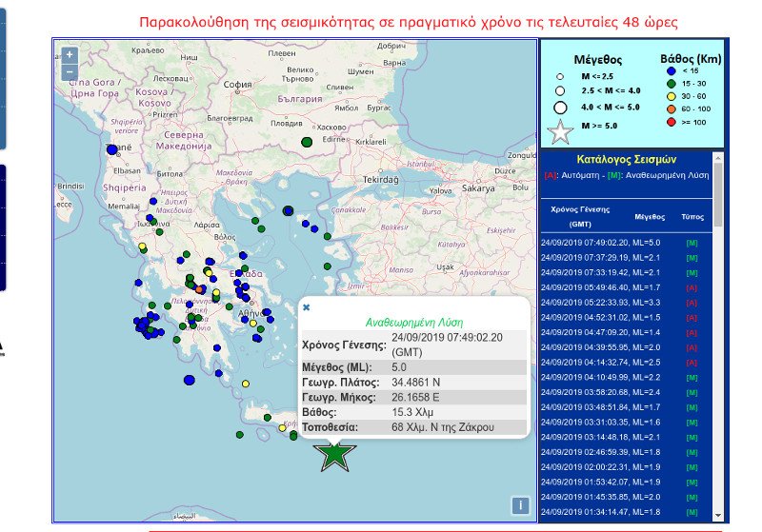Zoom in the map with plus button
Image resolution: width=762 pixels, height=532 pixels.
click(x=70, y=55)
